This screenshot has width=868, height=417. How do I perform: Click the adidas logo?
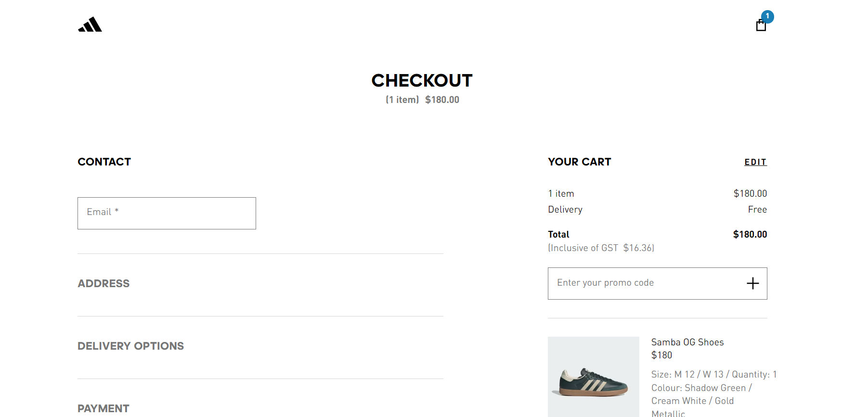(90, 25)
